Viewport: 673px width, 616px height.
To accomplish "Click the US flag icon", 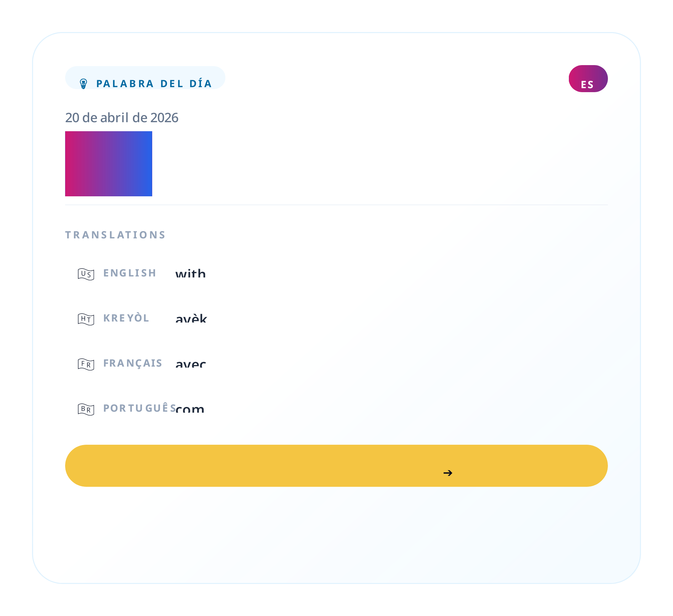I will point(86,274).
